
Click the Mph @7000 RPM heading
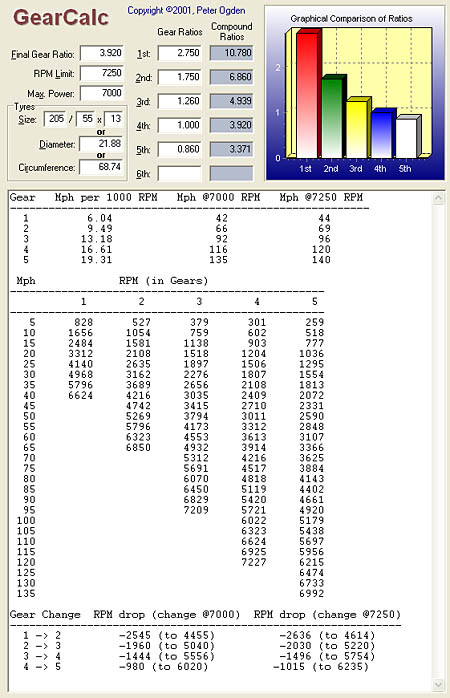218,197
